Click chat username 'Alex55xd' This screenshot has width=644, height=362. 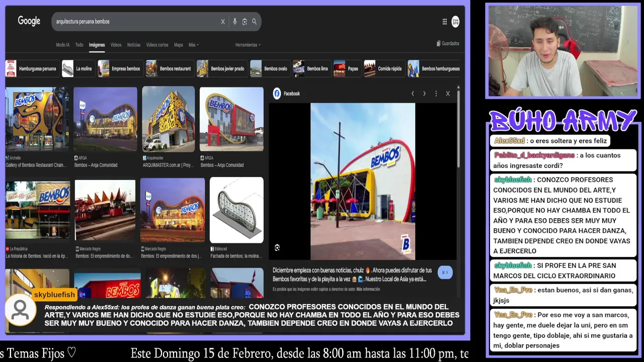tap(509, 141)
